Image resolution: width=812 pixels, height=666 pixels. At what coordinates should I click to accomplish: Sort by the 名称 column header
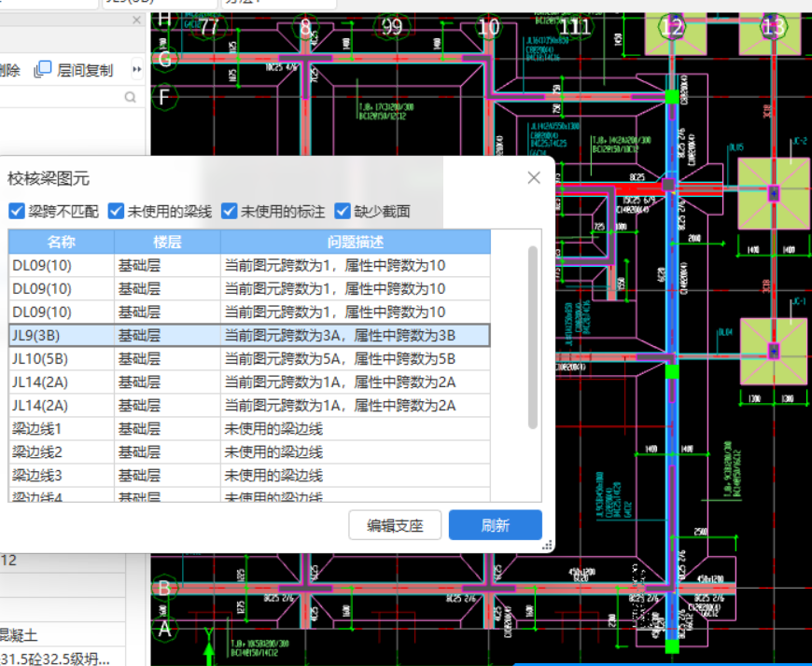(61, 242)
